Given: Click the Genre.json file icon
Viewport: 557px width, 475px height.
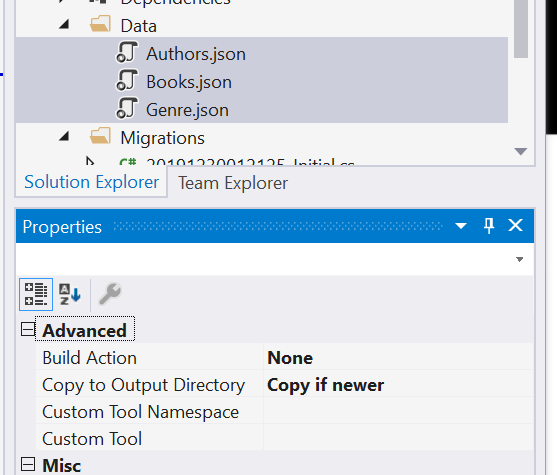Looking at the screenshot, I should click(x=127, y=108).
